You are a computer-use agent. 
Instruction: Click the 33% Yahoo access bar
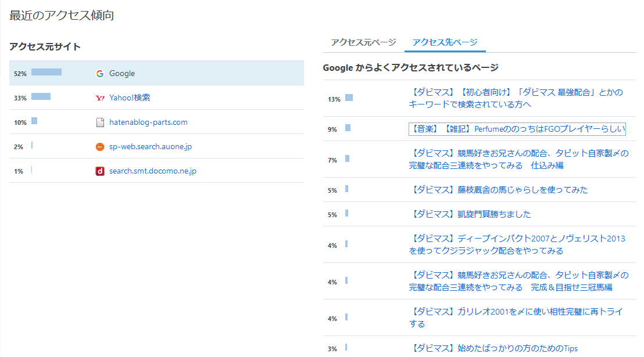tap(41, 96)
